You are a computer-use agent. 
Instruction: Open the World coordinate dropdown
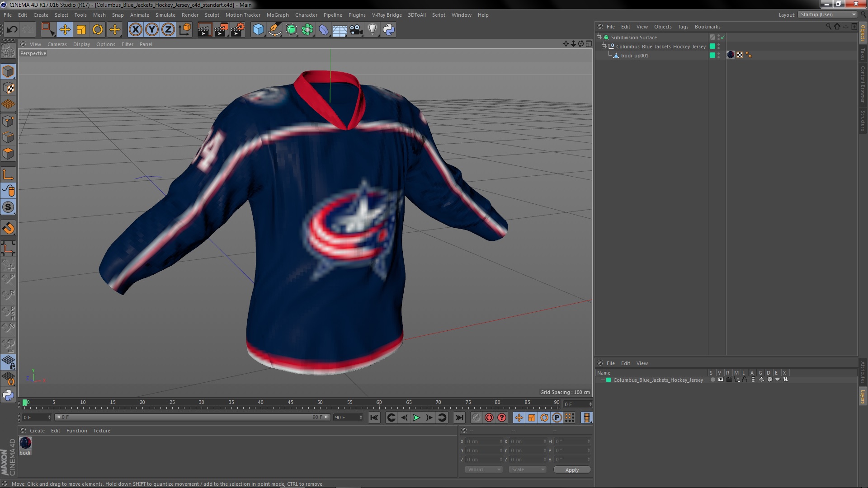coord(484,470)
